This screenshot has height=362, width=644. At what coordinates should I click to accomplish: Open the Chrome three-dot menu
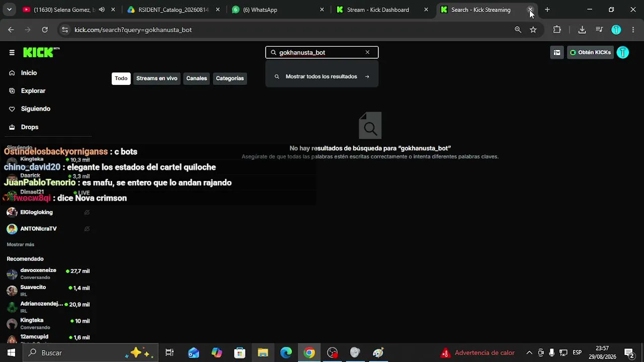[x=633, y=30]
